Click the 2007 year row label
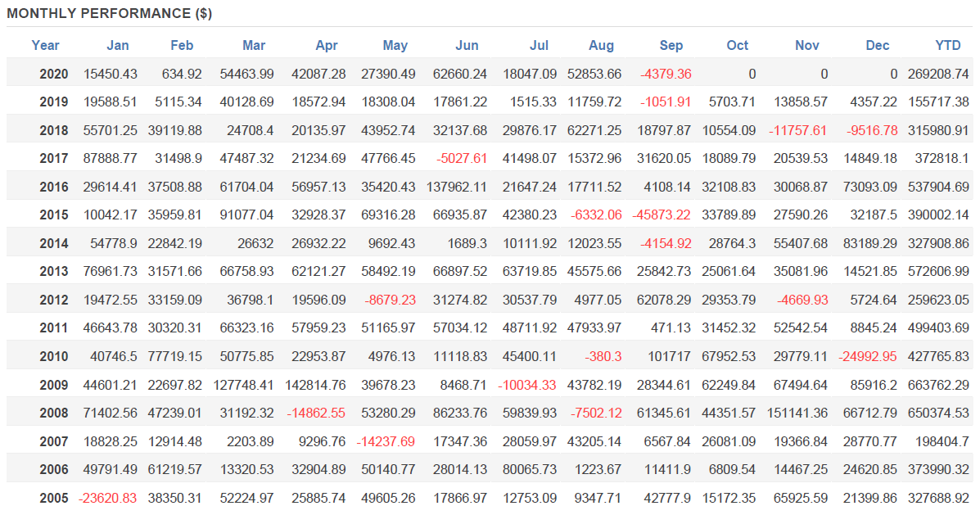 (x=54, y=441)
